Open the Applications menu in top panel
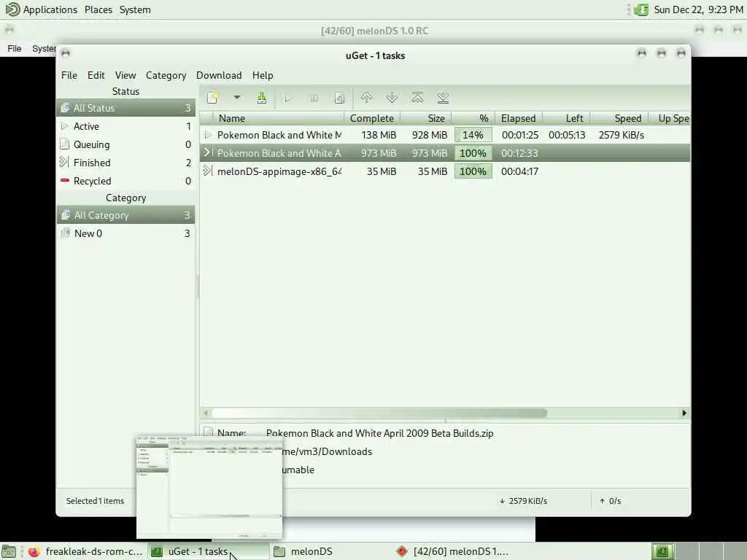Image resolution: width=747 pixels, height=560 pixels. (42, 9)
